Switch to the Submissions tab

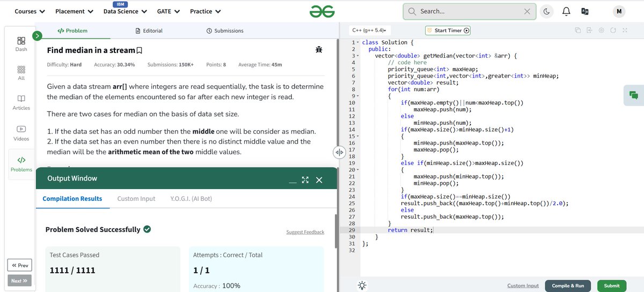click(x=225, y=31)
